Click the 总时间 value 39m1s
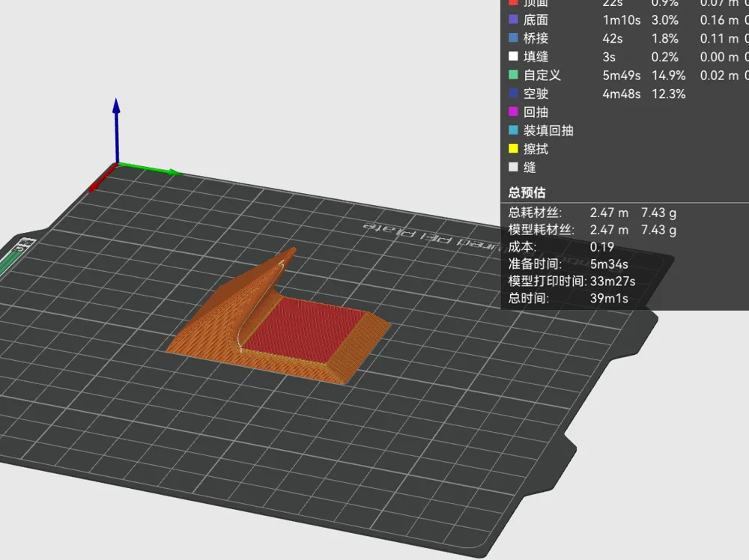 coord(609,299)
